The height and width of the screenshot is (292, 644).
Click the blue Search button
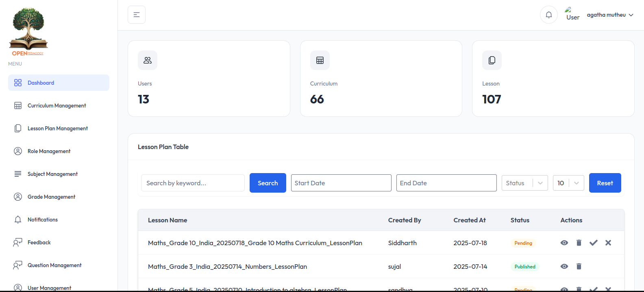pos(268,183)
